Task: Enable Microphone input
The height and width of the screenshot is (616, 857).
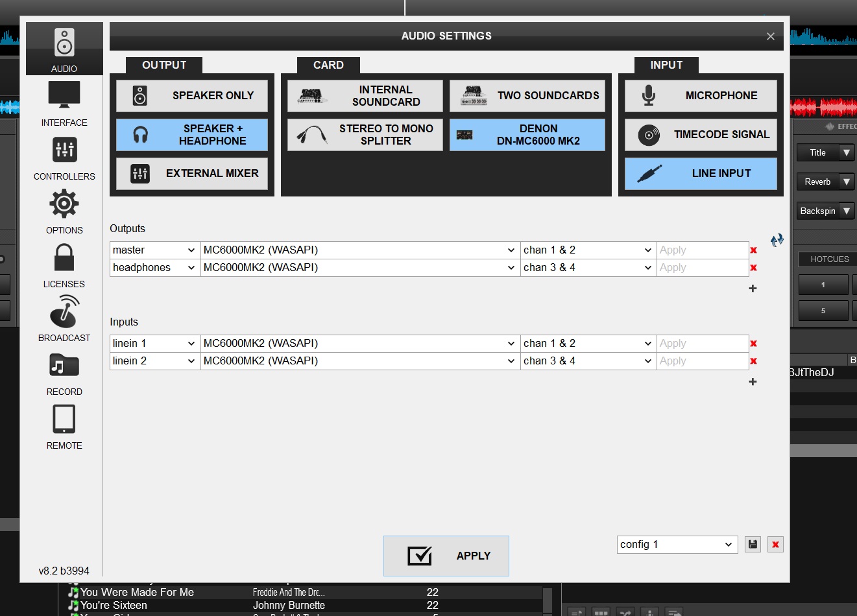Action: tap(701, 96)
